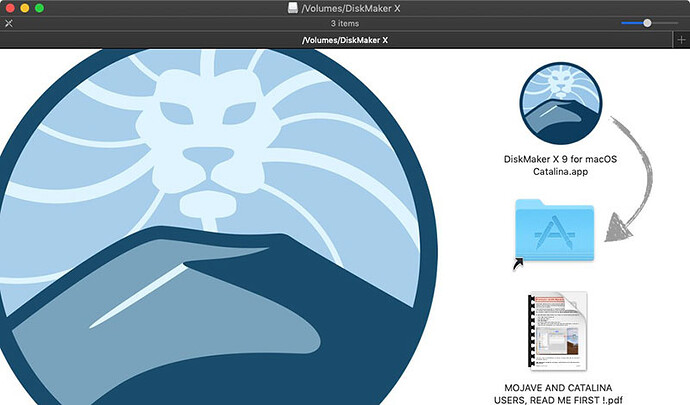Click the right end of icon size slider track
Image resolution: width=690 pixels, height=405 pixels.
[x=676, y=22]
